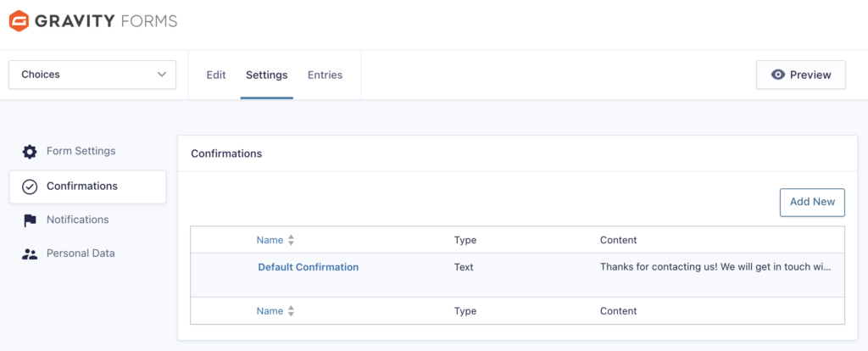Go to the Entries tab
868x351 pixels.
coord(325,75)
